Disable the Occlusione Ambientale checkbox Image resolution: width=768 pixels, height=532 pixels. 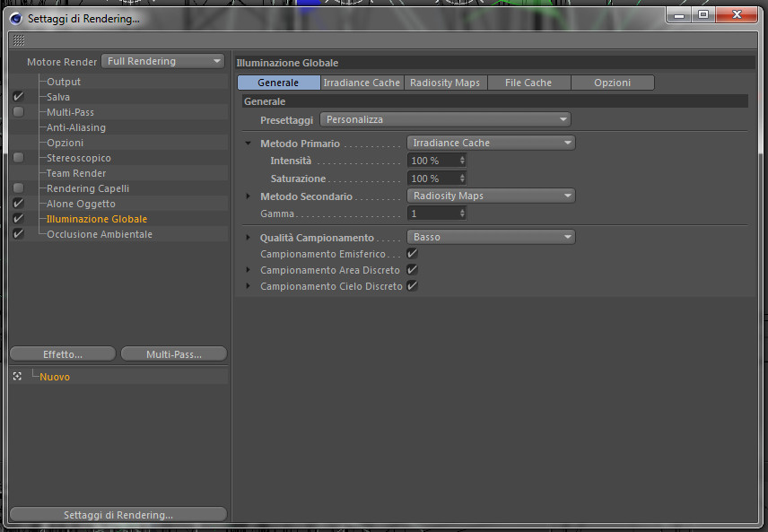[18, 233]
